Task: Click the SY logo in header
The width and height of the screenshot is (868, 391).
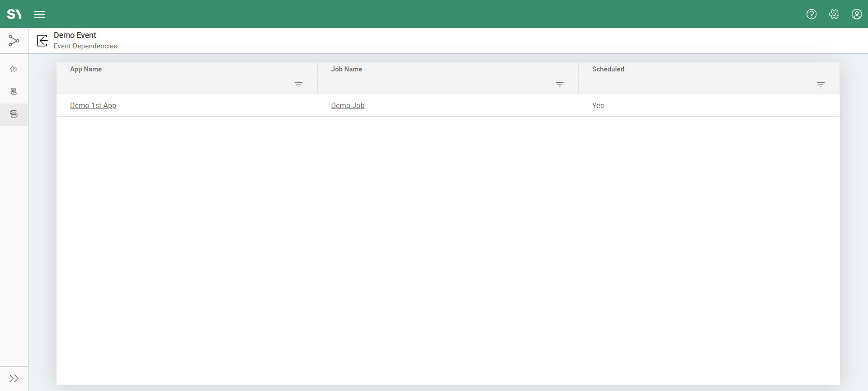Action: pos(14,14)
